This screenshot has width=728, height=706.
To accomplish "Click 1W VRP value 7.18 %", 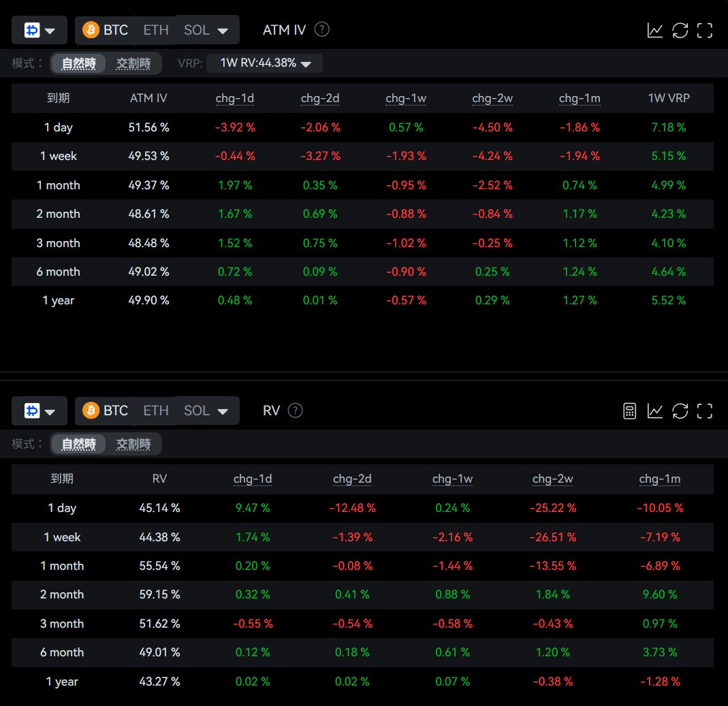I will tap(669, 127).
